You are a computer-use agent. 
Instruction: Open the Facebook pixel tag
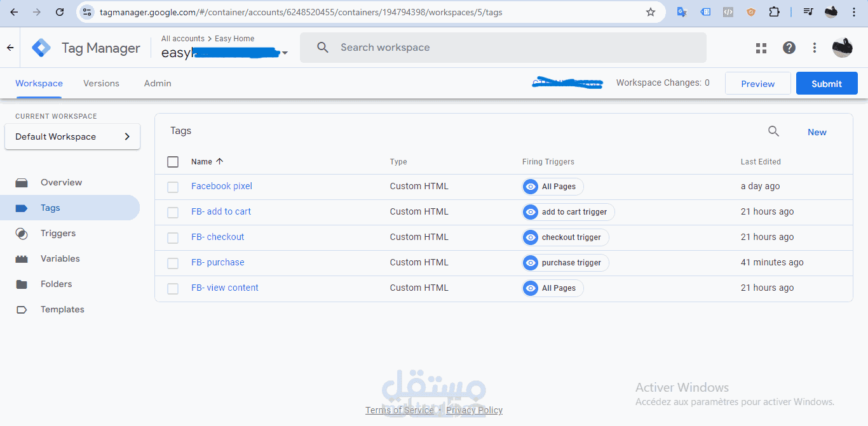222,186
